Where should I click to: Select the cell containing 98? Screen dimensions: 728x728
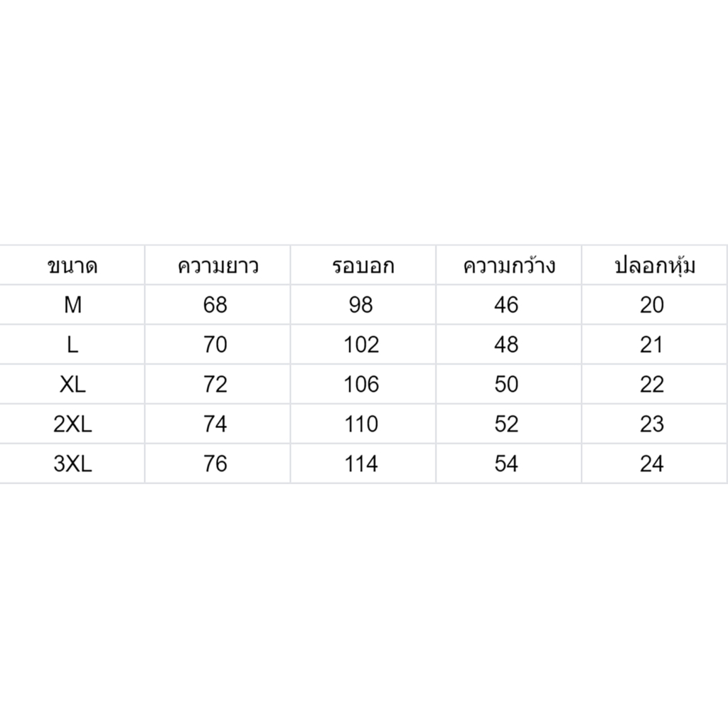[363, 304]
